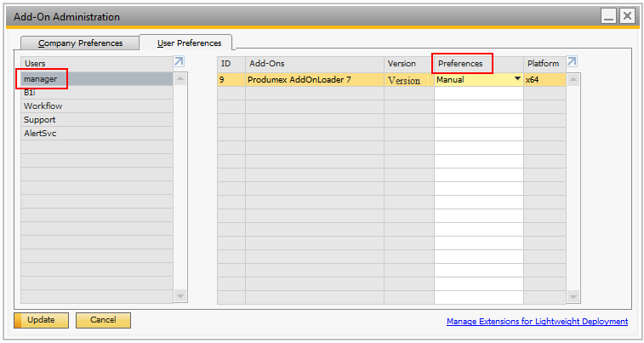644x343 pixels.
Task: Choose the Workflow user
Action: tap(43, 106)
